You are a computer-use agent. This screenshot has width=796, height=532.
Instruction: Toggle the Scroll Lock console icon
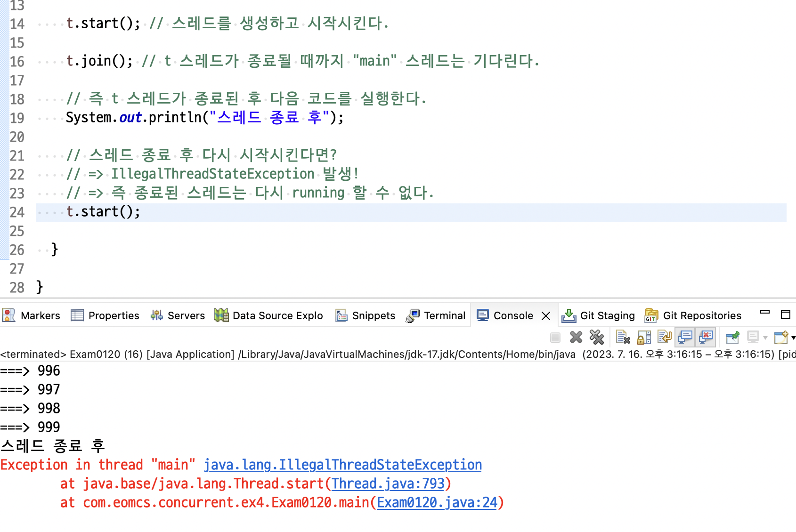pos(644,337)
